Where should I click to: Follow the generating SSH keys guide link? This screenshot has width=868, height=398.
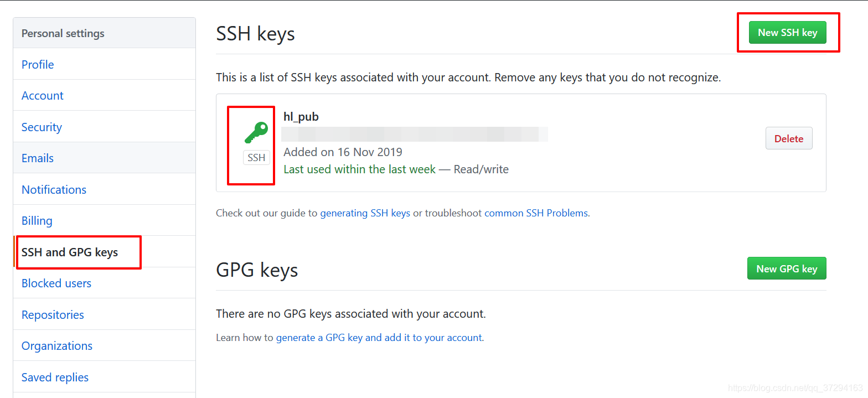365,213
